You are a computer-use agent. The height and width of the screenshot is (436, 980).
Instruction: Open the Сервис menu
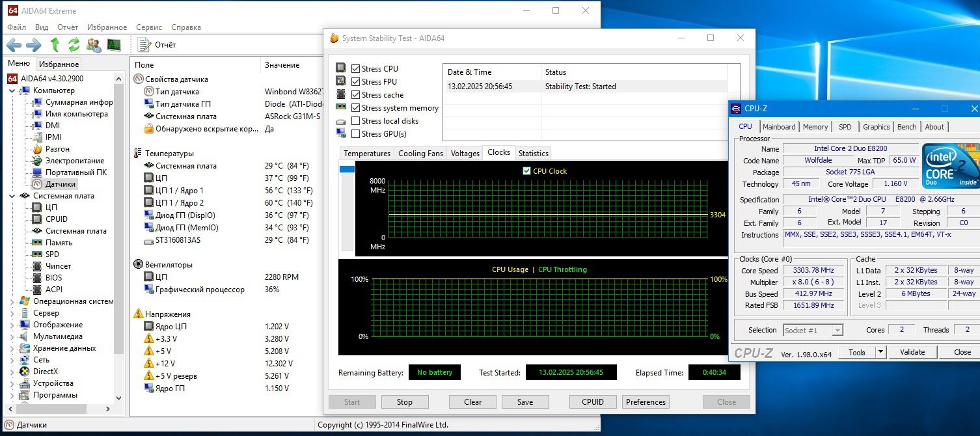(150, 27)
